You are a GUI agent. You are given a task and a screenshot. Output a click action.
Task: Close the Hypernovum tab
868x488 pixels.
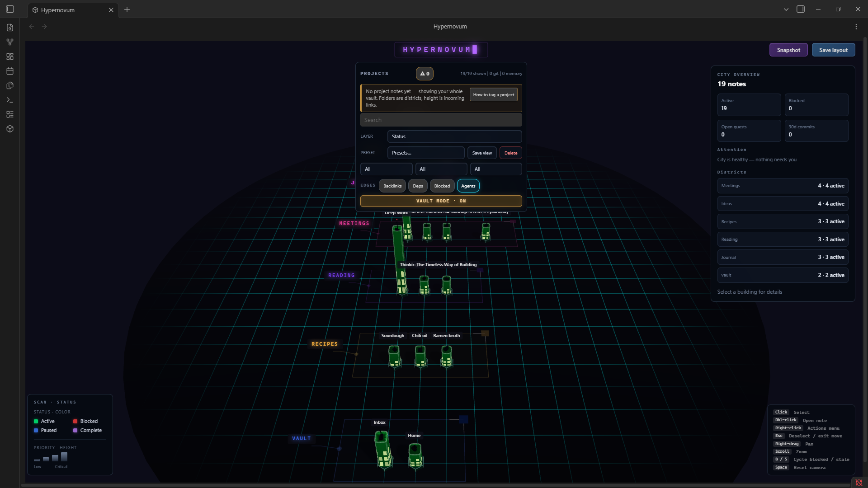coord(111,10)
